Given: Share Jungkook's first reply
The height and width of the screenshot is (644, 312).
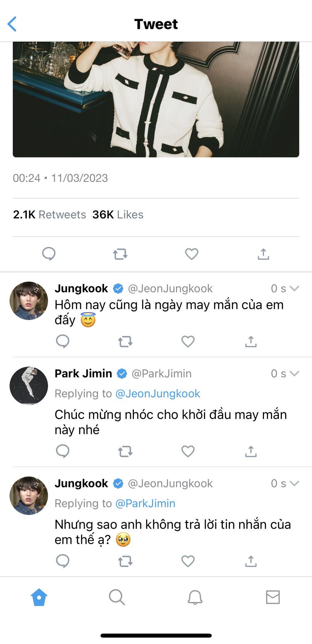Looking at the screenshot, I should [251, 341].
